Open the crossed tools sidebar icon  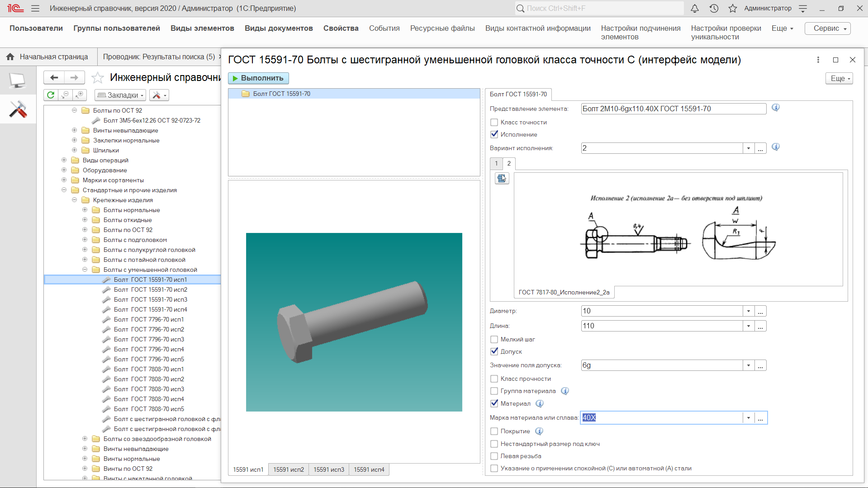18,109
